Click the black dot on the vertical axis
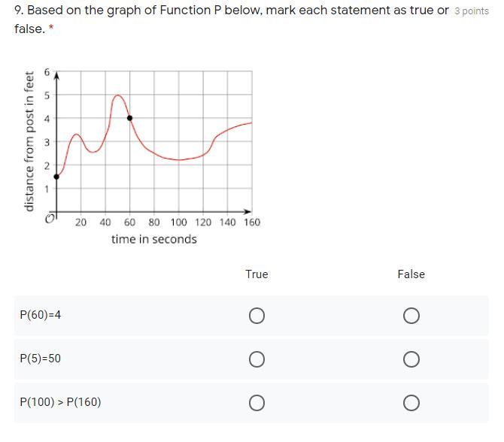Screen dimensions: 504x442 tap(57, 177)
